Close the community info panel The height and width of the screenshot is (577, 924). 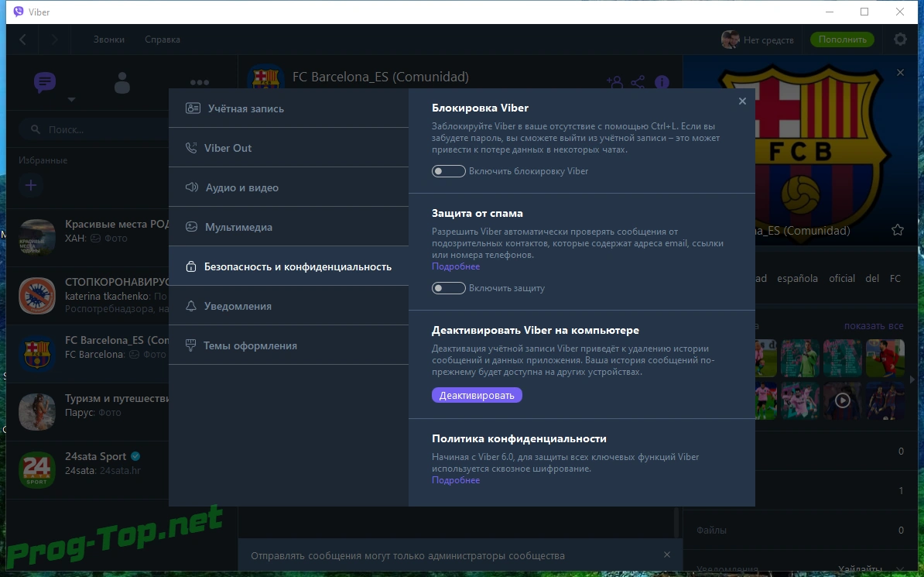[900, 73]
